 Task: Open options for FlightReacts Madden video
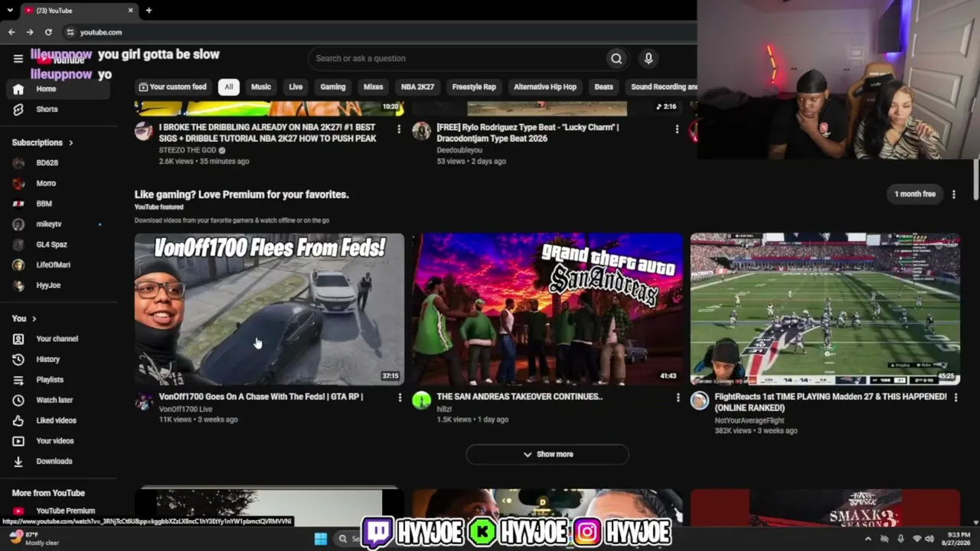(955, 397)
